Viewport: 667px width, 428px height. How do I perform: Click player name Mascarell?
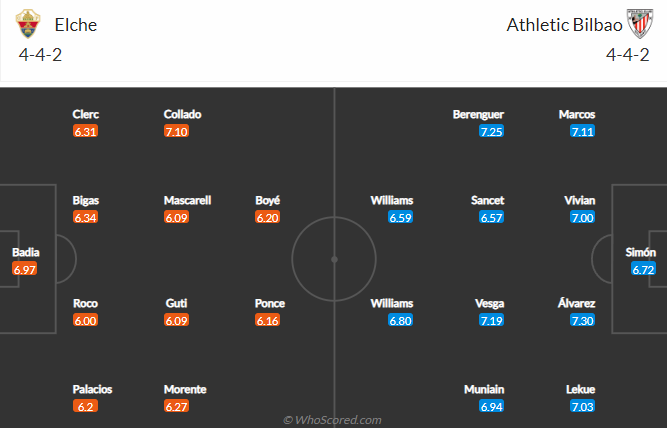coord(187,200)
